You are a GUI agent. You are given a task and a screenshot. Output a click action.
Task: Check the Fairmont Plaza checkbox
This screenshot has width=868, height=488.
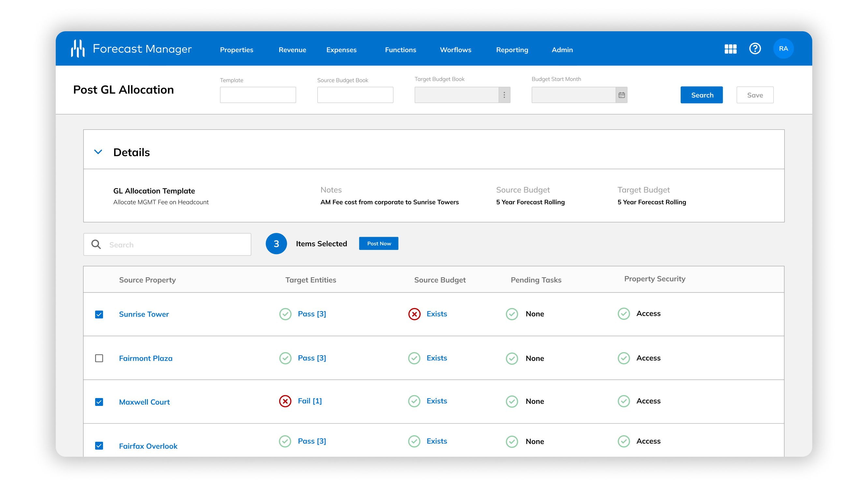coord(99,358)
